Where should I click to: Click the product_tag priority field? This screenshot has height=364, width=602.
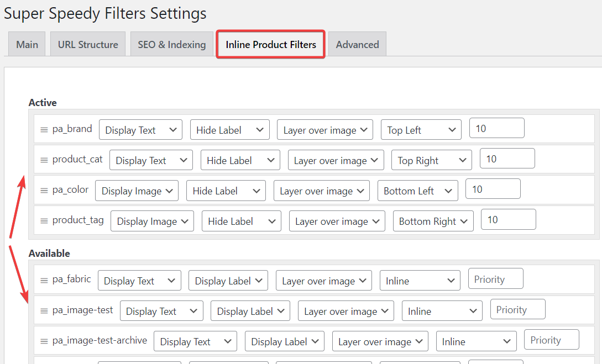pos(509,219)
